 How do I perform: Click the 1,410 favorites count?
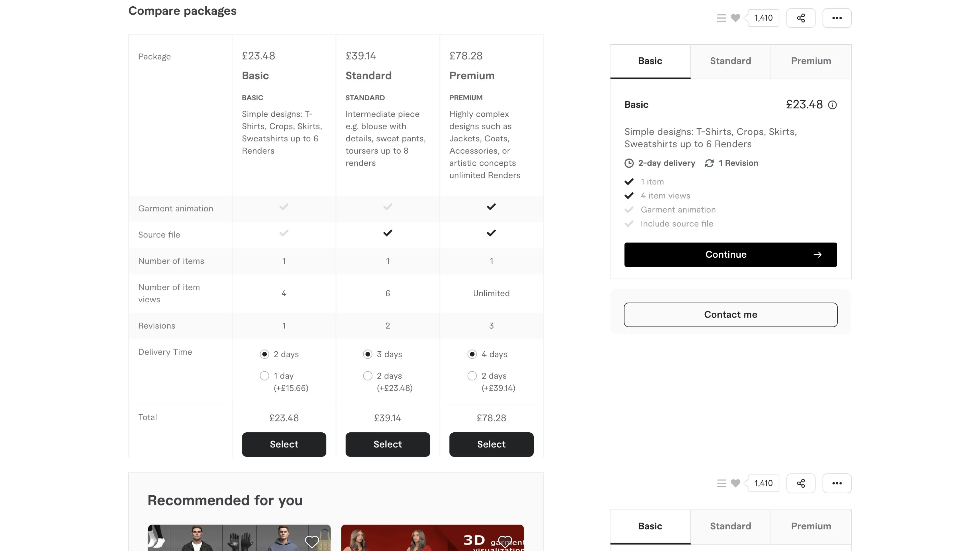tap(763, 18)
